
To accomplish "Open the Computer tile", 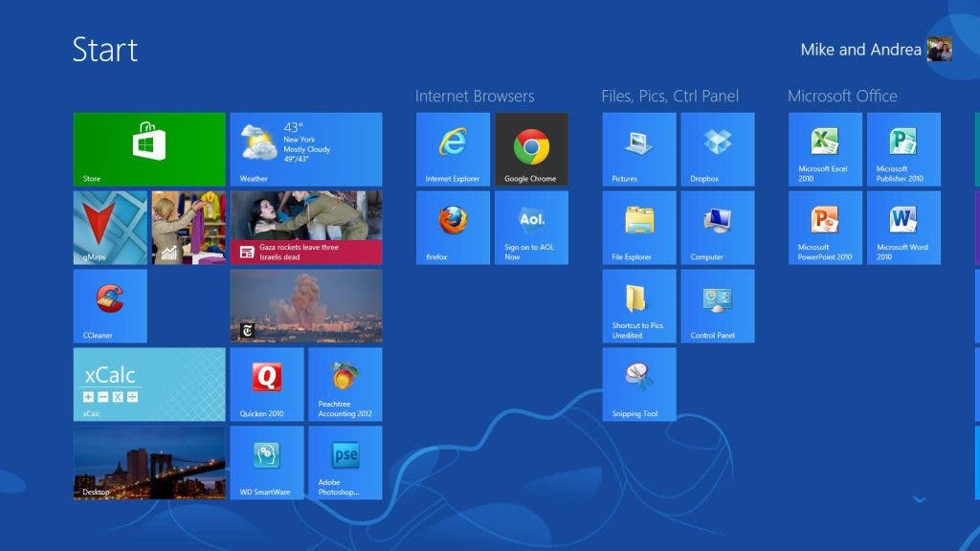I will click(x=718, y=228).
